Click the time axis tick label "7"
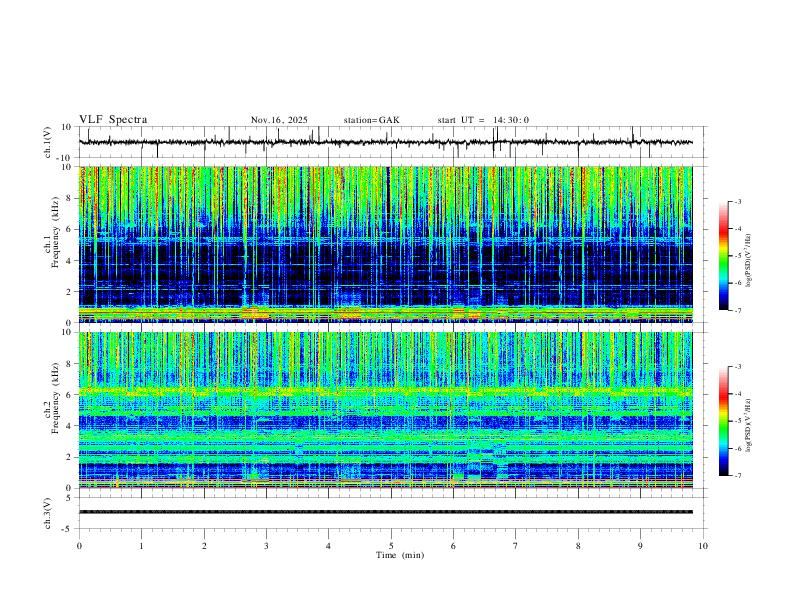 [x=516, y=546]
